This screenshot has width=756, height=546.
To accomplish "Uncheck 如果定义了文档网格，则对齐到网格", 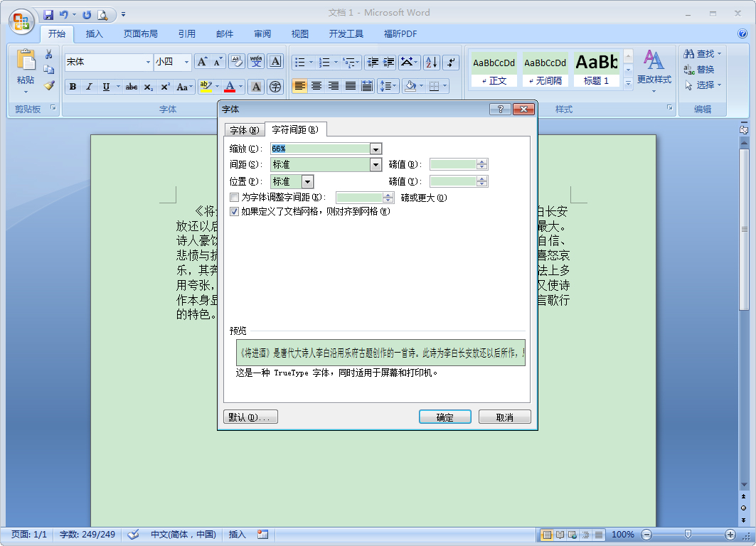I will pyautogui.click(x=235, y=213).
